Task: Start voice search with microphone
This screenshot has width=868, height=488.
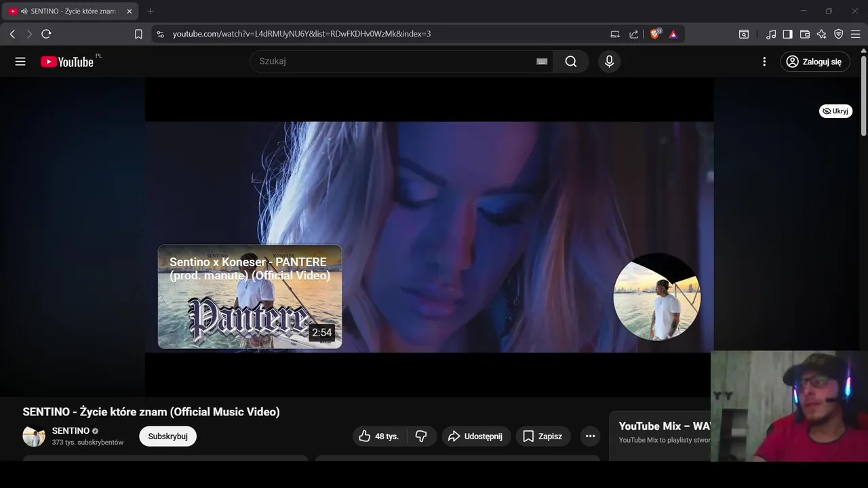Action: point(609,62)
